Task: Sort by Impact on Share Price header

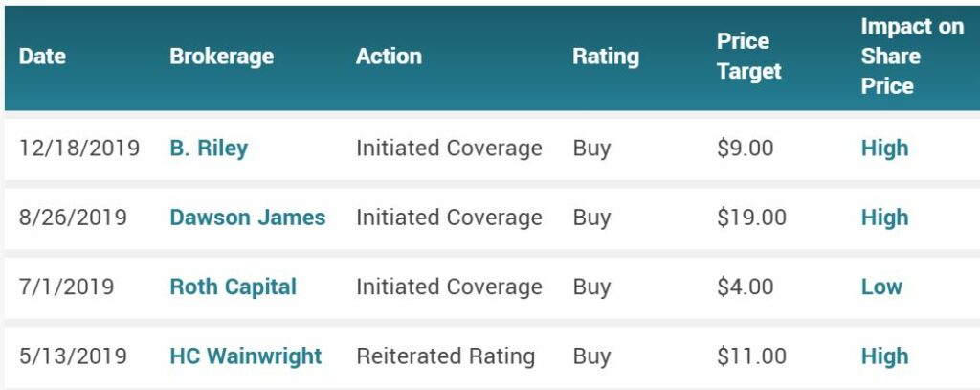Action: point(912,57)
